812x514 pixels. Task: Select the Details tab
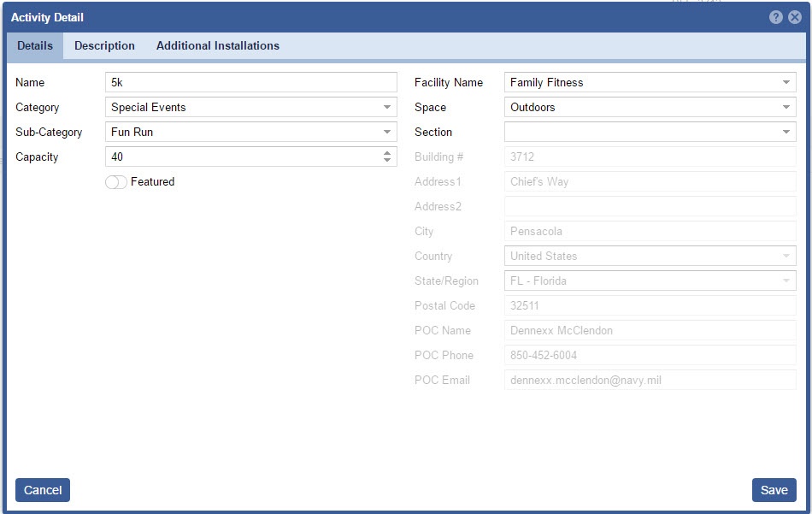tap(35, 46)
